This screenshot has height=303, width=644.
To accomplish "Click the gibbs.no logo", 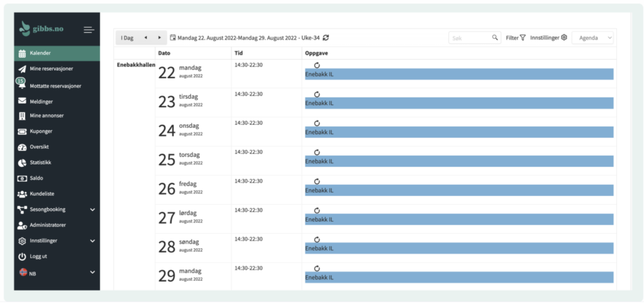I will click(43, 29).
